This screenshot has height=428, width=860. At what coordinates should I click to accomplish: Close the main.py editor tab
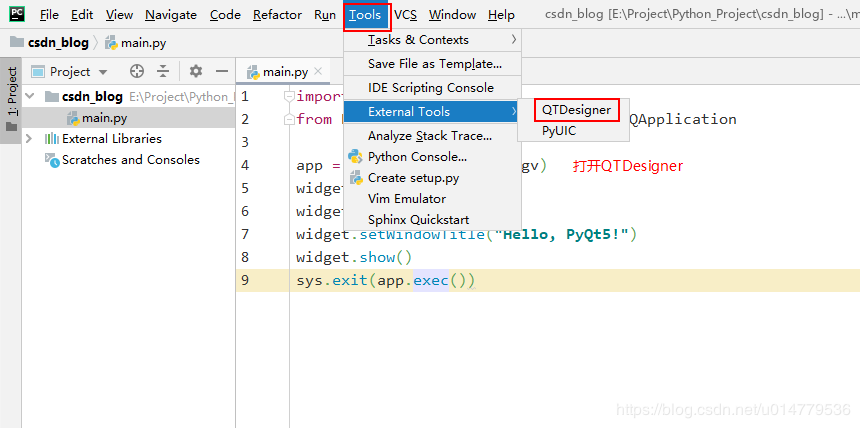(318, 71)
